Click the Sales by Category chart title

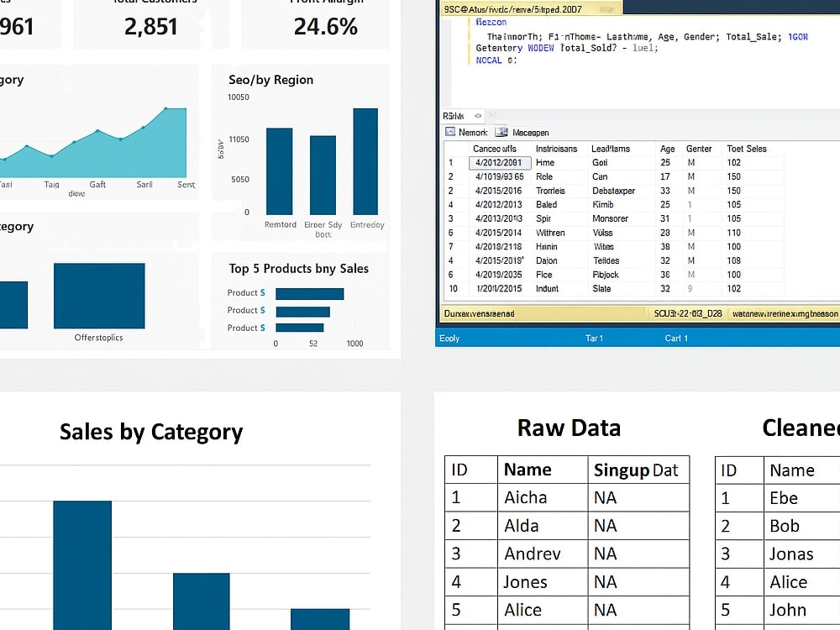coord(151,433)
